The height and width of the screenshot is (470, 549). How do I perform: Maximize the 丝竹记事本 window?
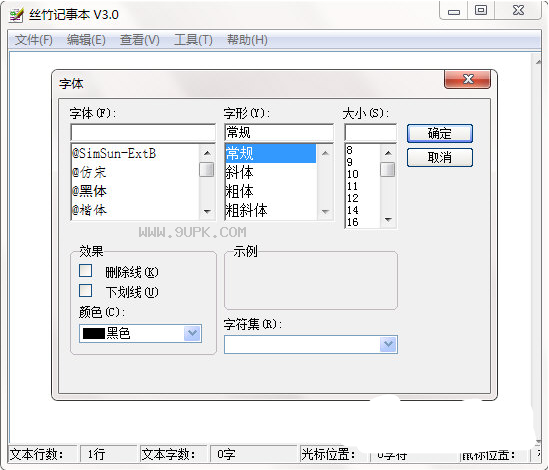(481, 11)
